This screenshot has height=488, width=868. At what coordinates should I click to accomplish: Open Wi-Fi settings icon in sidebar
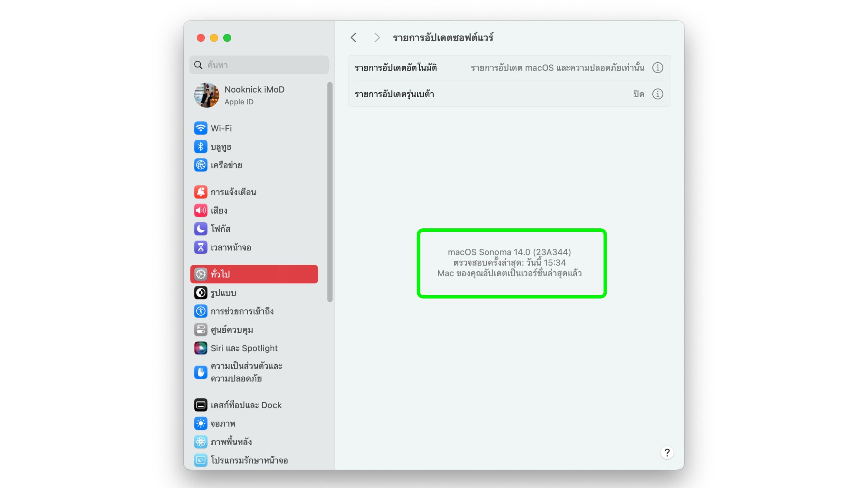[200, 128]
